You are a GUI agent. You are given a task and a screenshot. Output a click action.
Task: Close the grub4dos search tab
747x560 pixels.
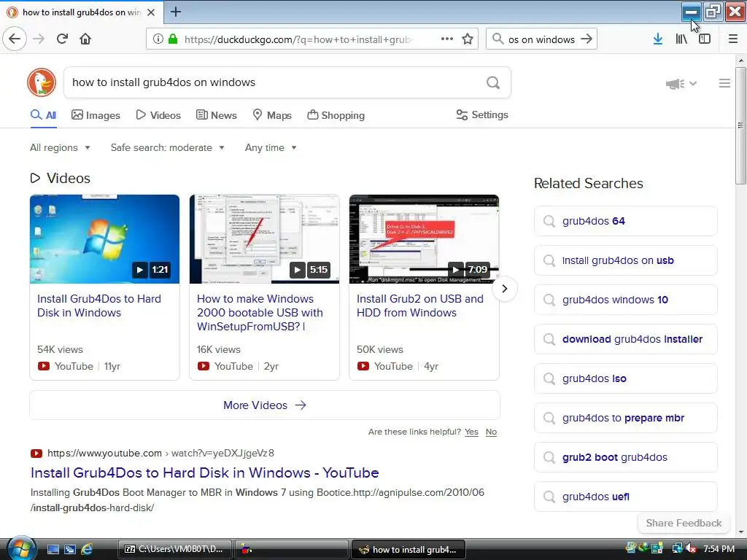(151, 12)
